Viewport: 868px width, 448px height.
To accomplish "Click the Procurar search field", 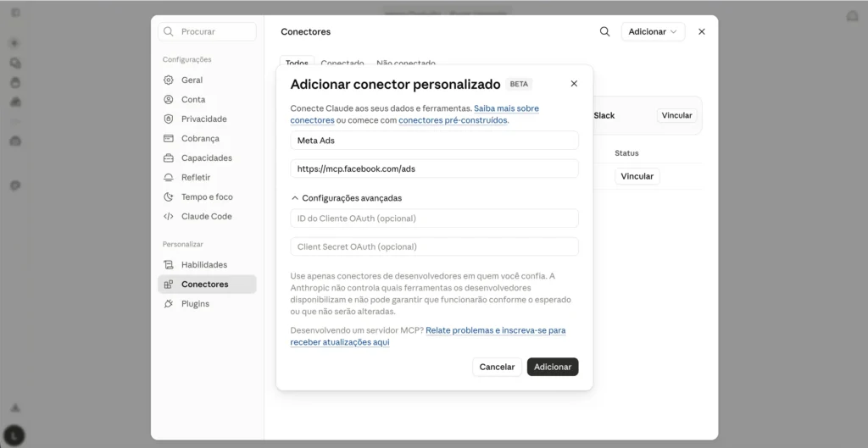I will 207,31.
